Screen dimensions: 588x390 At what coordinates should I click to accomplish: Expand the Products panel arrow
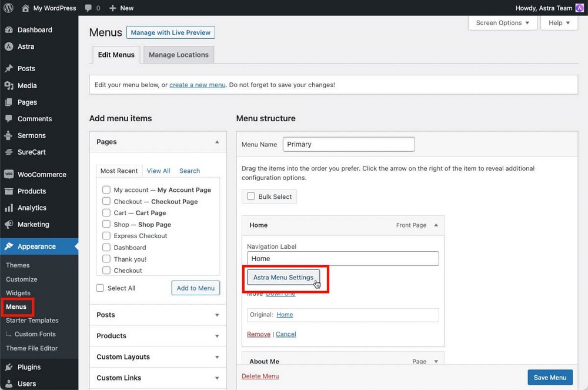[x=217, y=336]
